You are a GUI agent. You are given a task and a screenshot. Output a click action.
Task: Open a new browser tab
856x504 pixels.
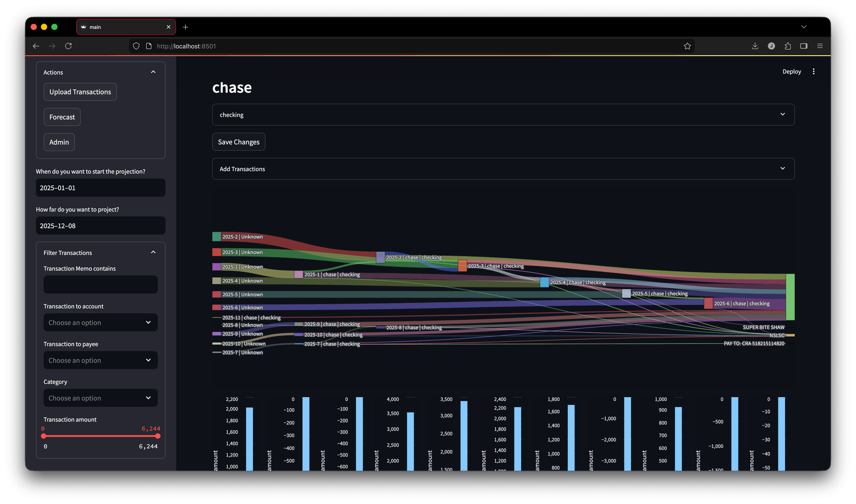[x=185, y=27]
